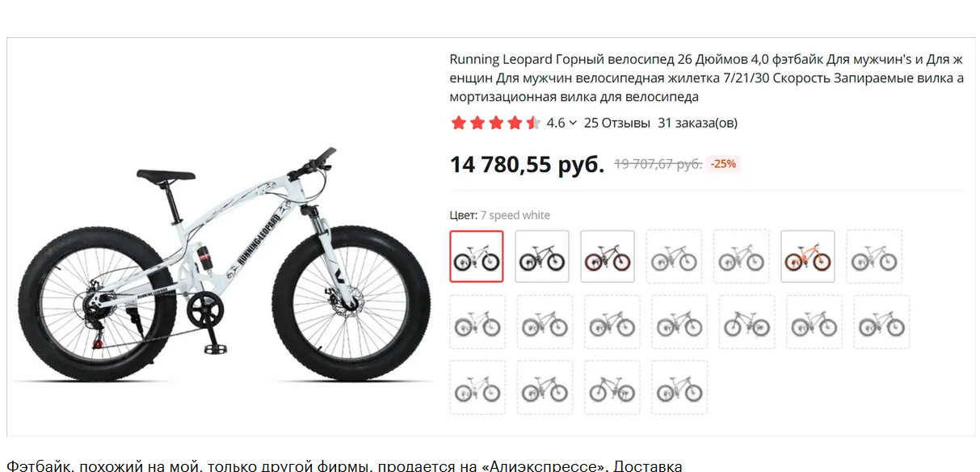Choose first unavailable swatch in the bottom row

[477, 387]
